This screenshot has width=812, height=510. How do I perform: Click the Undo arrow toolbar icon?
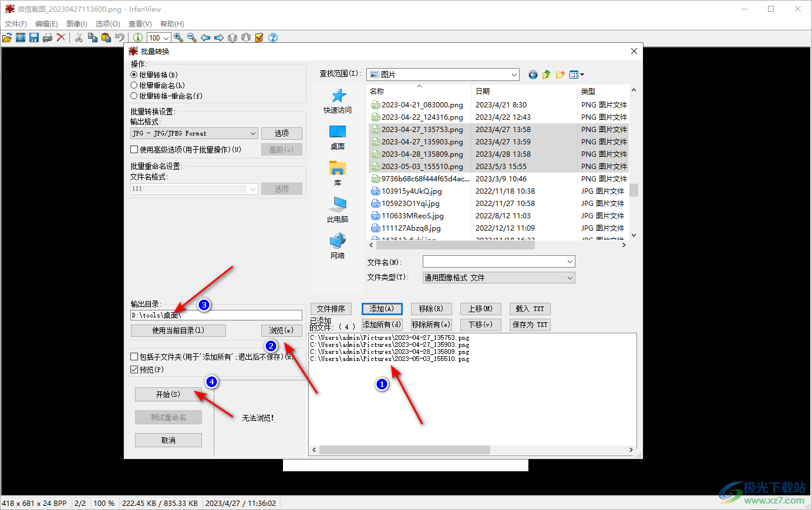point(119,38)
